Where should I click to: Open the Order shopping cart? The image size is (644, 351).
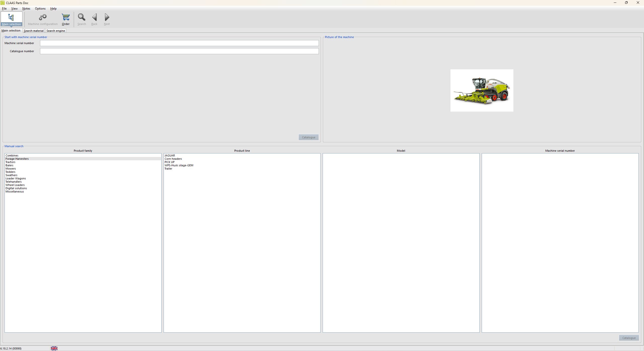(x=66, y=17)
